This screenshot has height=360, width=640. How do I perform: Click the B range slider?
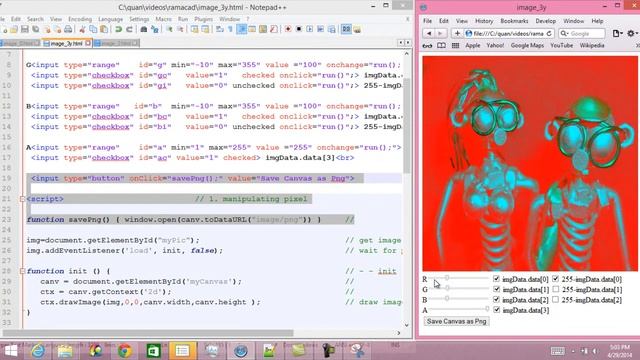click(x=459, y=298)
